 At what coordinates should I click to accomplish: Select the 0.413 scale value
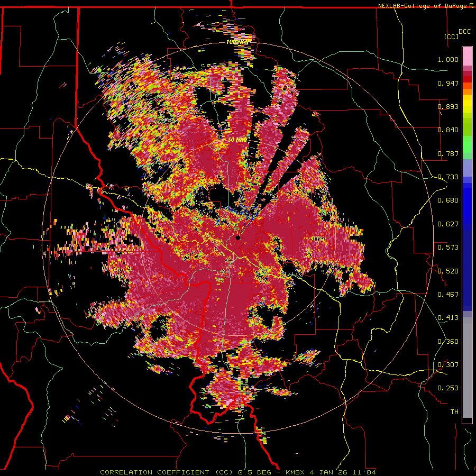click(x=448, y=318)
